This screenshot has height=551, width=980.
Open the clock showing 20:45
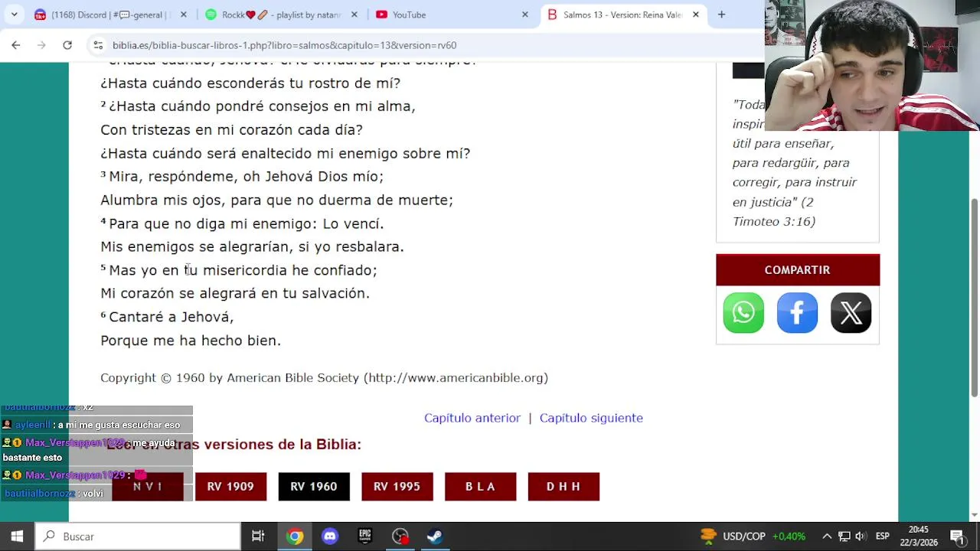[x=918, y=536]
